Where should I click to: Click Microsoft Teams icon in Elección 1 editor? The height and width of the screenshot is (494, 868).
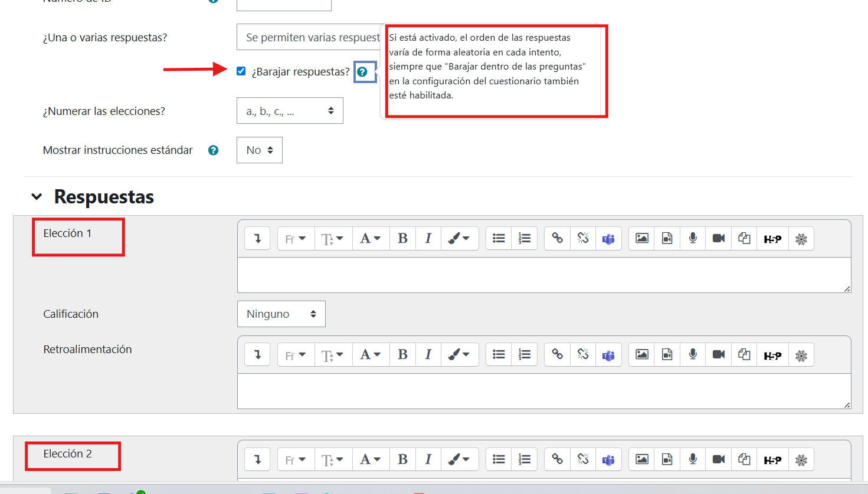coord(608,238)
